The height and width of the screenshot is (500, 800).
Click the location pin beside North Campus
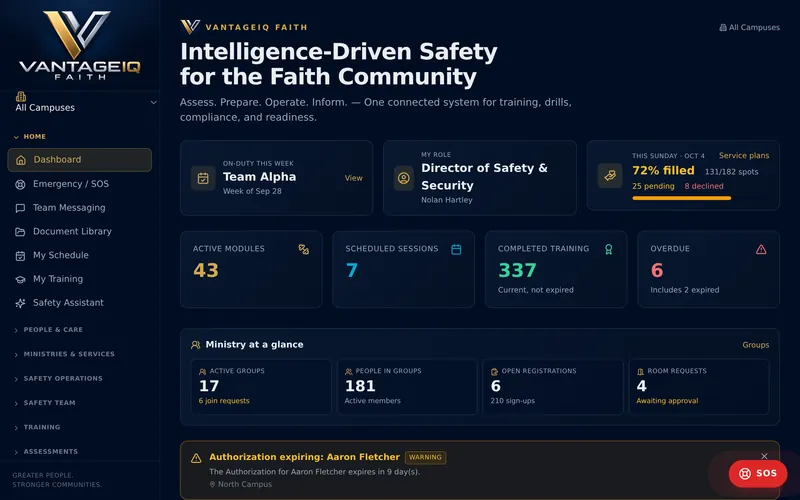pyautogui.click(x=212, y=484)
